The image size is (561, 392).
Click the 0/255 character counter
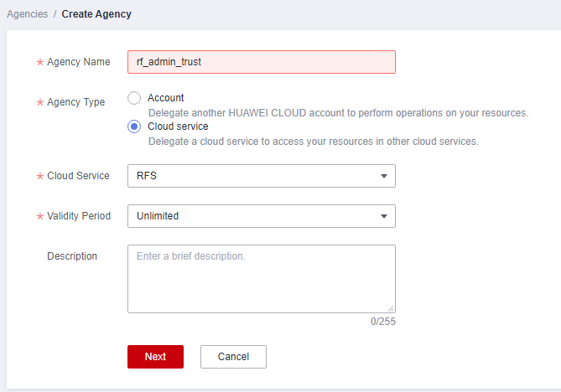tap(382, 321)
